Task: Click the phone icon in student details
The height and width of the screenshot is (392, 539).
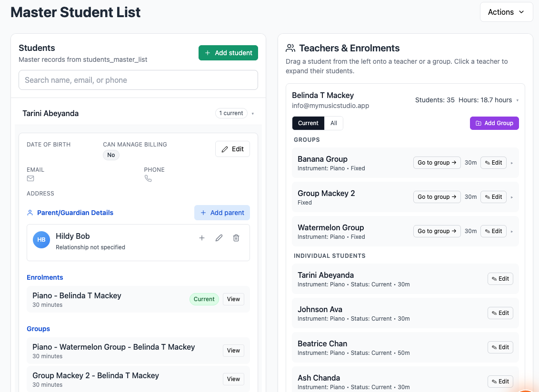Action: tap(148, 178)
